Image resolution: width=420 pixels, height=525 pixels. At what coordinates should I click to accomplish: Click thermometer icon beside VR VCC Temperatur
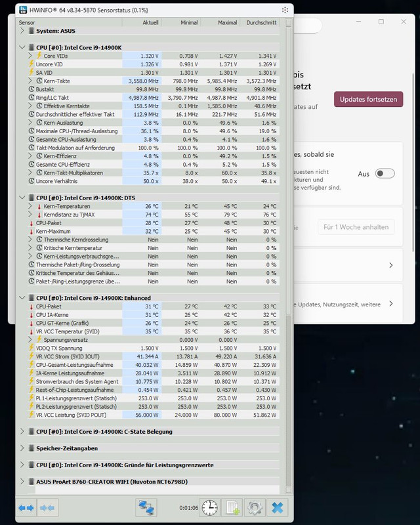pyautogui.click(x=31, y=331)
